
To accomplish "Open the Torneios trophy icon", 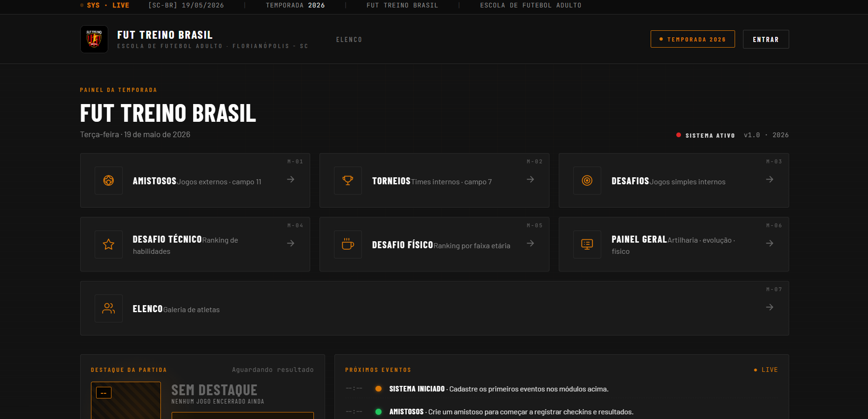I will [x=348, y=181].
